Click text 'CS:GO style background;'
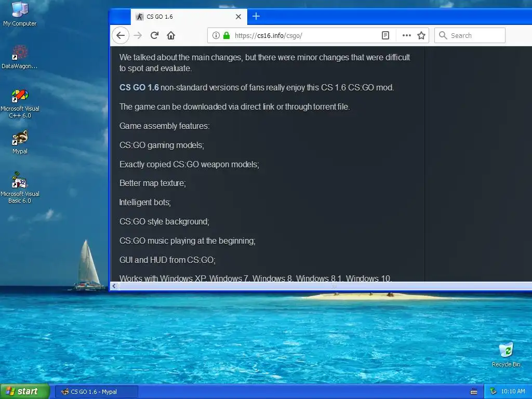Viewport: 532px width, 399px height. (164, 221)
